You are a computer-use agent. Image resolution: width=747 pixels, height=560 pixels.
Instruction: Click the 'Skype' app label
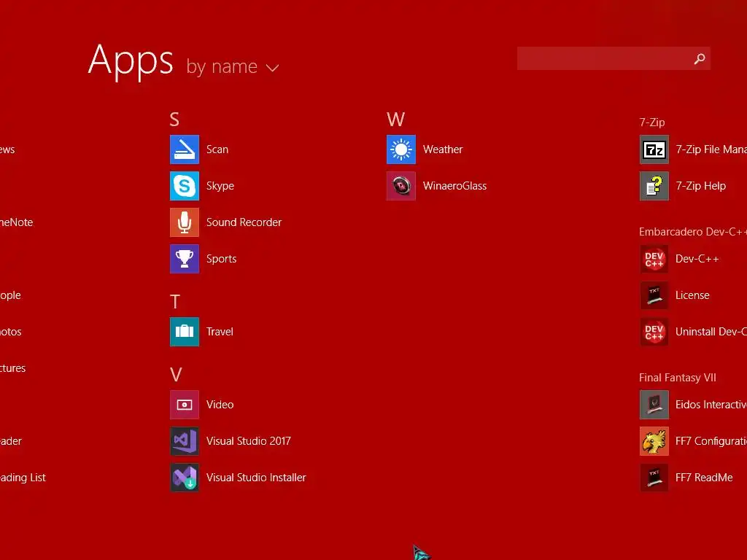[x=220, y=186]
